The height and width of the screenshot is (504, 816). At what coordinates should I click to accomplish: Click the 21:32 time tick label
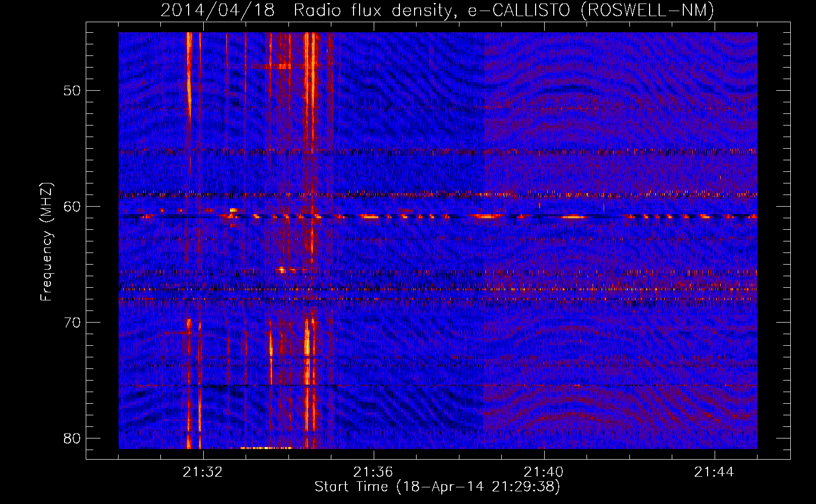click(x=203, y=472)
